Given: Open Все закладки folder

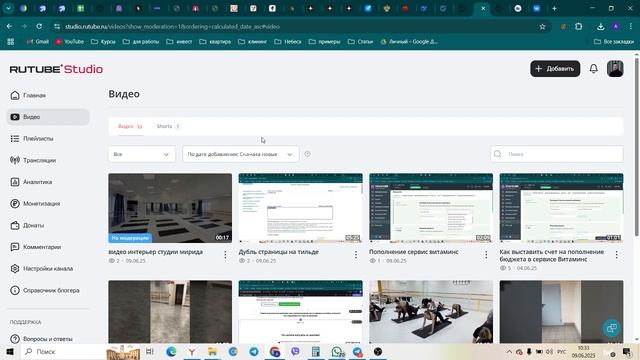Looking at the screenshot, I should pyautogui.click(x=614, y=42).
